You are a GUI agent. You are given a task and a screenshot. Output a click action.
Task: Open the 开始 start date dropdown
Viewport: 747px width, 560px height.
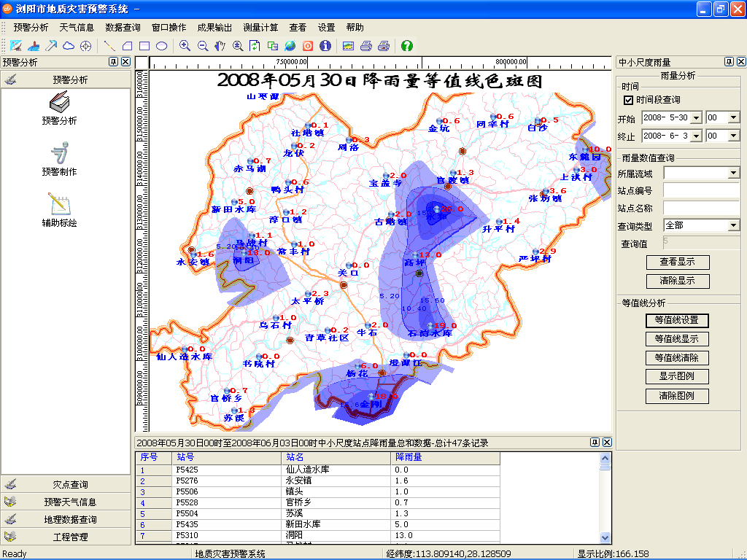pos(696,117)
